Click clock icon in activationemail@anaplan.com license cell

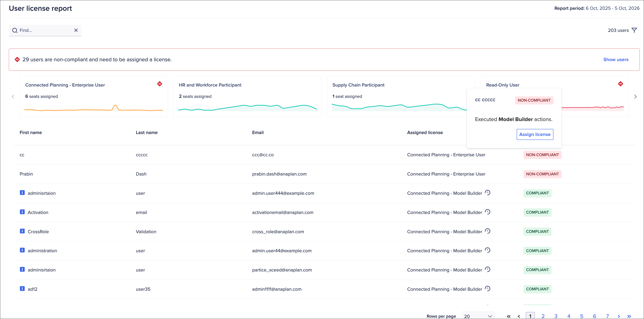click(x=487, y=212)
